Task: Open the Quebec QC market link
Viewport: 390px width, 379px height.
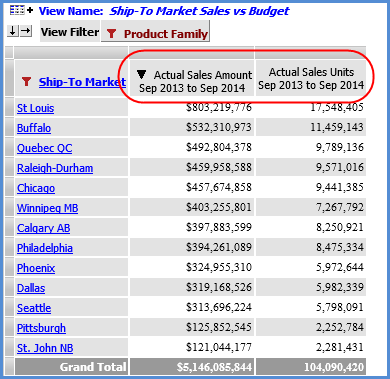Action: click(x=44, y=148)
